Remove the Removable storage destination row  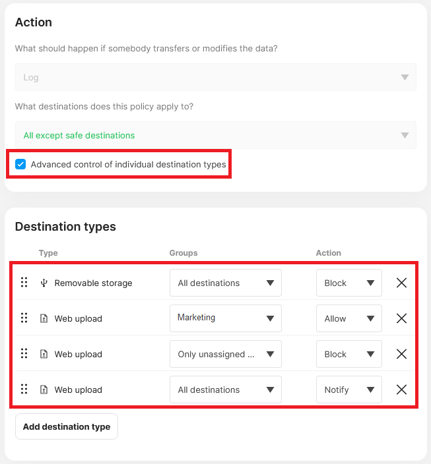point(401,283)
